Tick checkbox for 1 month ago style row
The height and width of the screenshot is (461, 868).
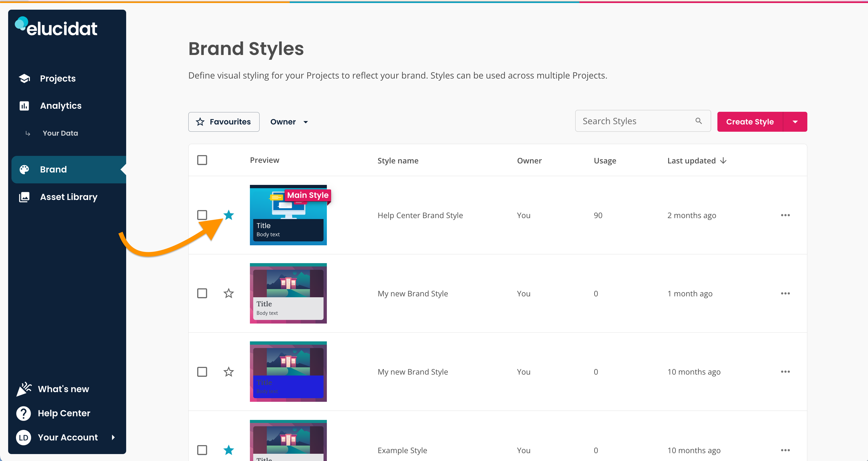coord(202,293)
